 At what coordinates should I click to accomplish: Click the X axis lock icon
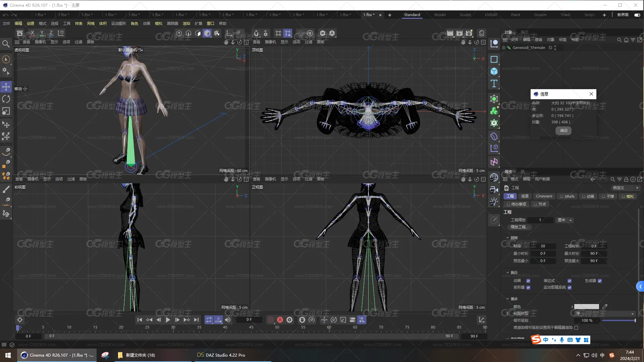click(32, 33)
